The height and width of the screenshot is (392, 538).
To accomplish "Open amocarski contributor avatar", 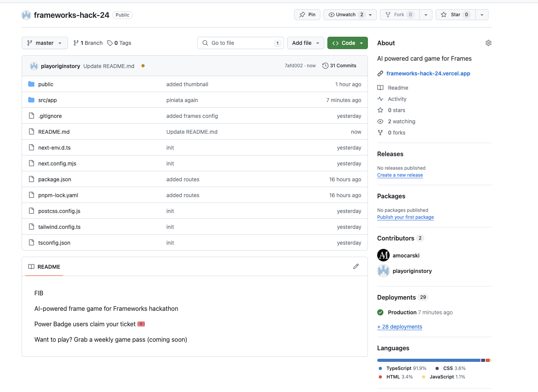I will tap(383, 255).
